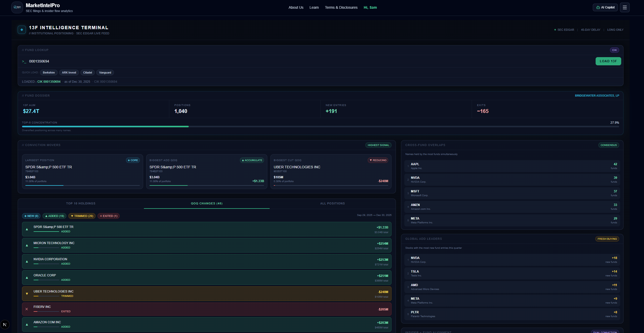Toggle the ADDED (19) filter
Viewport: 644px width, 333px height.
point(54,216)
